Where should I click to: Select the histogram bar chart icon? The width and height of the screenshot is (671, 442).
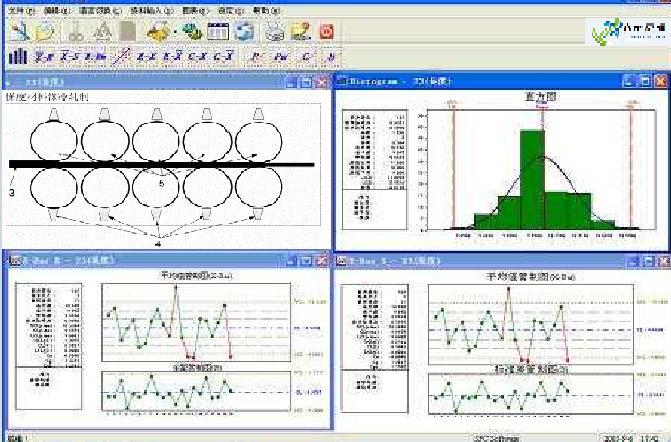[x=18, y=56]
